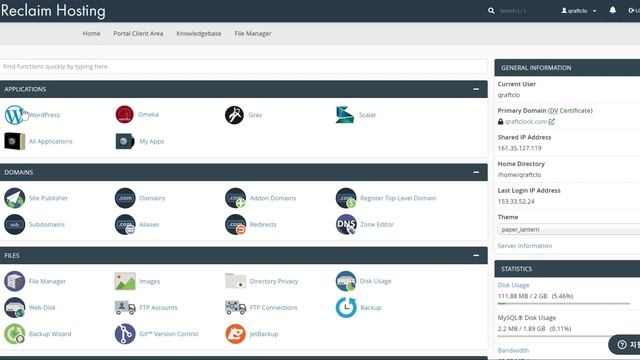
Task: Open the Addon Domains icon
Action: [x=235, y=198]
